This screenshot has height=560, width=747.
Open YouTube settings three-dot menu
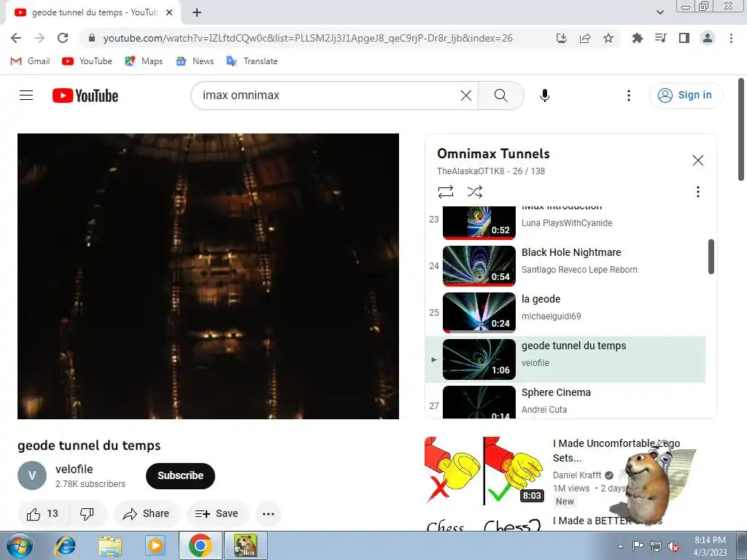628,96
